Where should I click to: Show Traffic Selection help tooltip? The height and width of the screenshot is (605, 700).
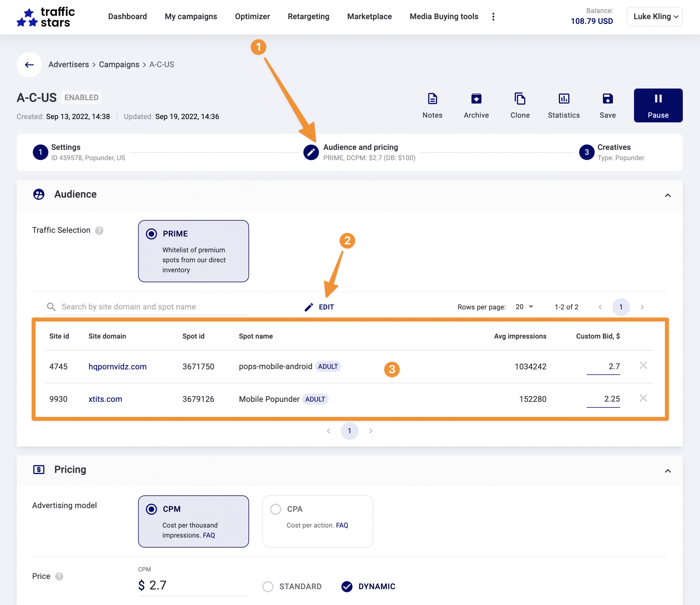point(99,231)
